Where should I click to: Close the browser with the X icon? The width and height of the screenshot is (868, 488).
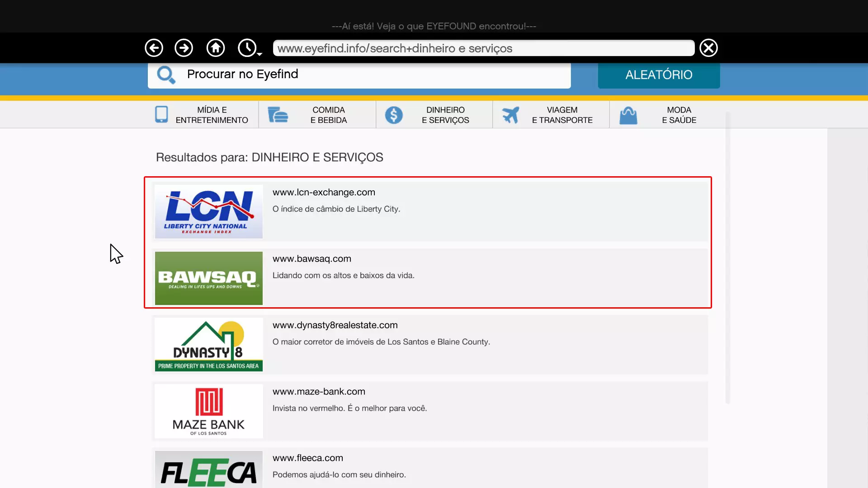[708, 48]
